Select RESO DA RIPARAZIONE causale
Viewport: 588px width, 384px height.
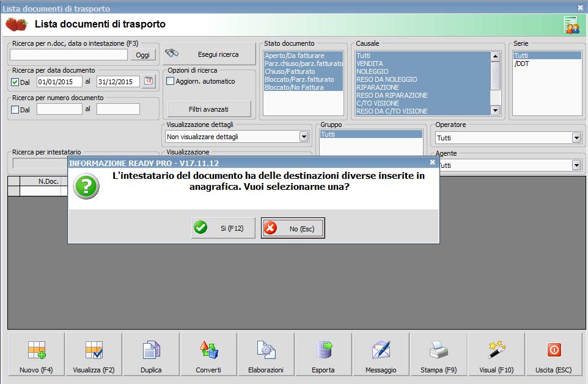pyautogui.click(x=422, y=95)
